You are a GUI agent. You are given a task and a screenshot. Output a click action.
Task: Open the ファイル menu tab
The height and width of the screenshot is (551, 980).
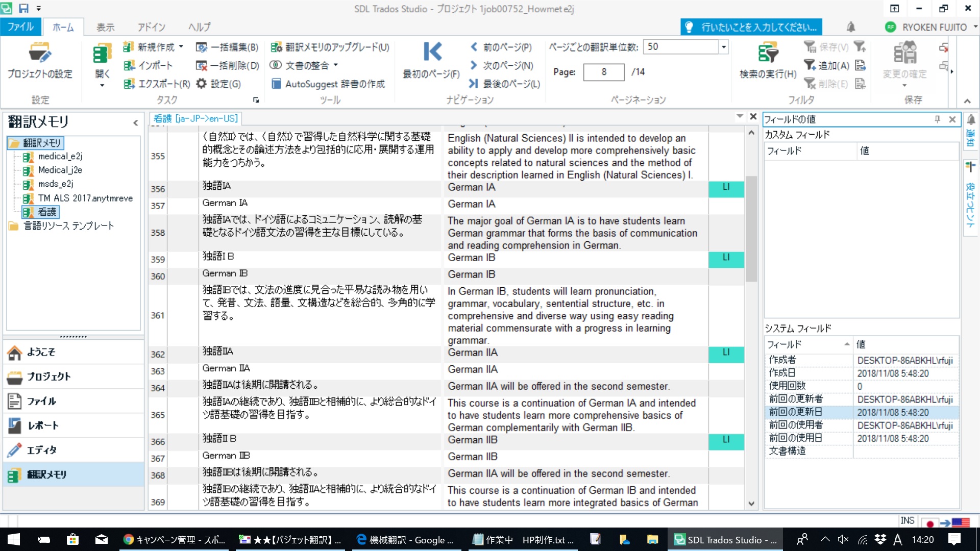click(20, 27)
